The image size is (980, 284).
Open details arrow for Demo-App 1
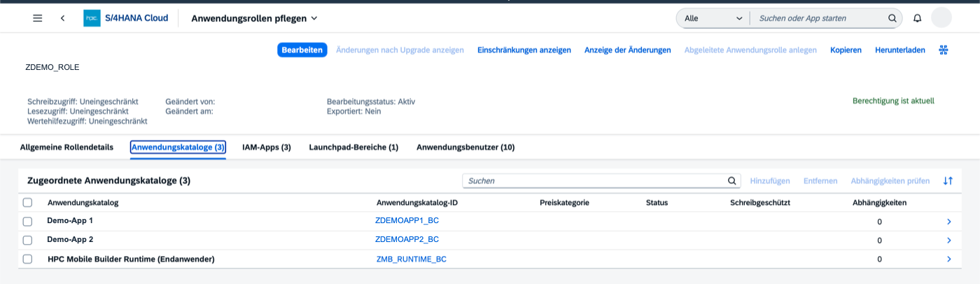pyautogui.click(x=948, y=222)
